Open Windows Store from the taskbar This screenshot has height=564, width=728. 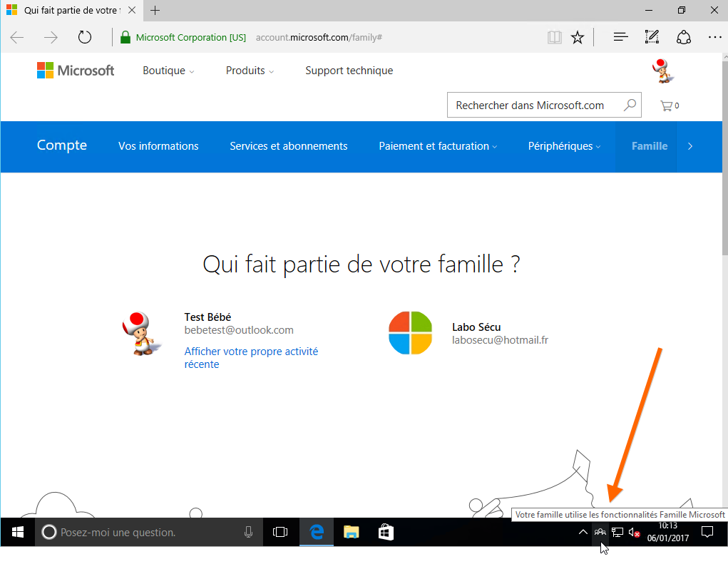(x=385, y=532)
